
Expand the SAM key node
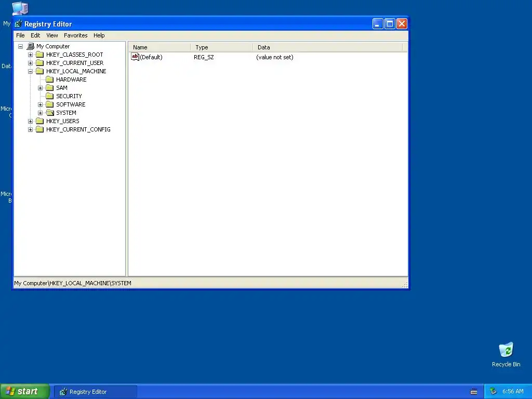click(x=41, y=88)
